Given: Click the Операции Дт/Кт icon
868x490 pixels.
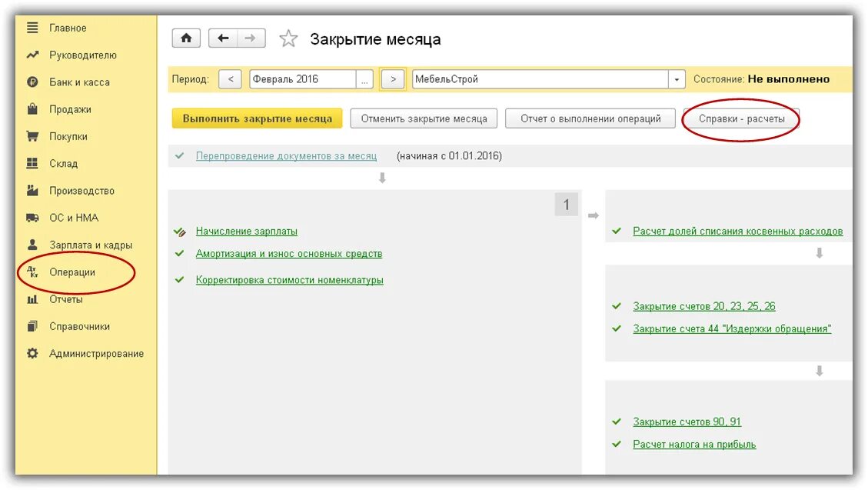Looking at the screenshot, I should pyautogui.click(x=32, y=272).
